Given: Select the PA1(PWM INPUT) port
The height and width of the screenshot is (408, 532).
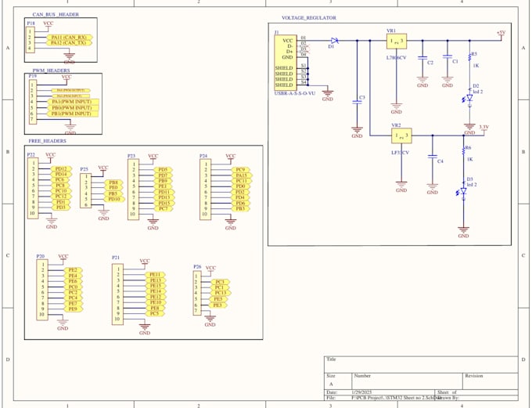Looking at the screenshot, I should pyautogui.click(x=73, y=102).
